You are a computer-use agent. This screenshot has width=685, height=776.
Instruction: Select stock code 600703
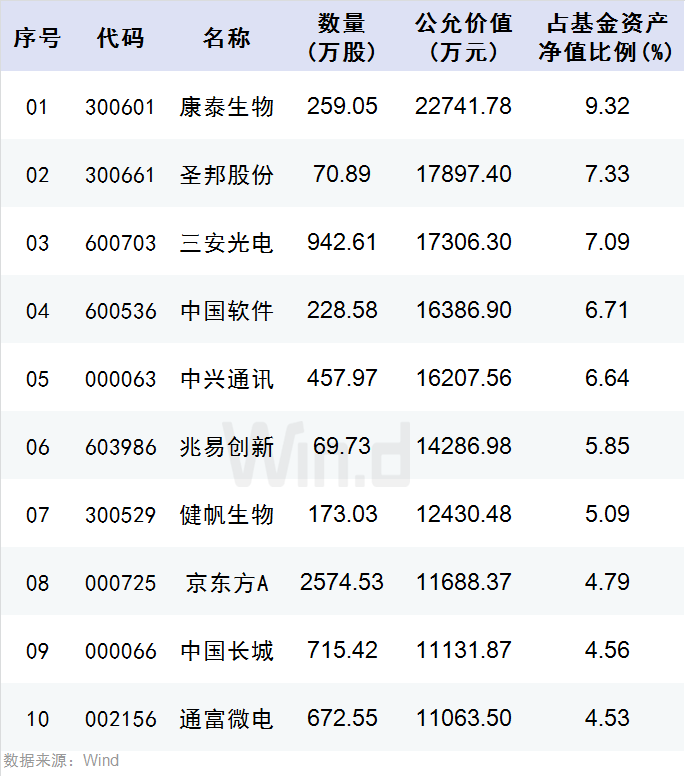pyautogui.click(x=120, y=243)
